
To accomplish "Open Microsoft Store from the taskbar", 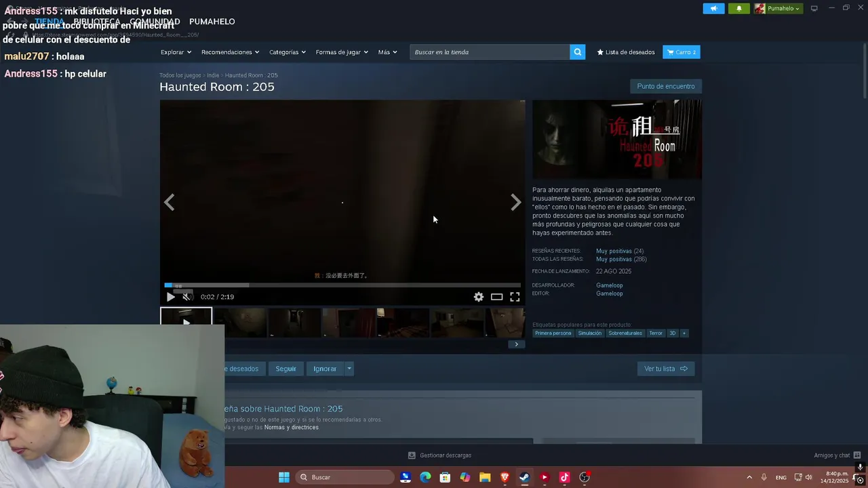I will tap(445, 477).
